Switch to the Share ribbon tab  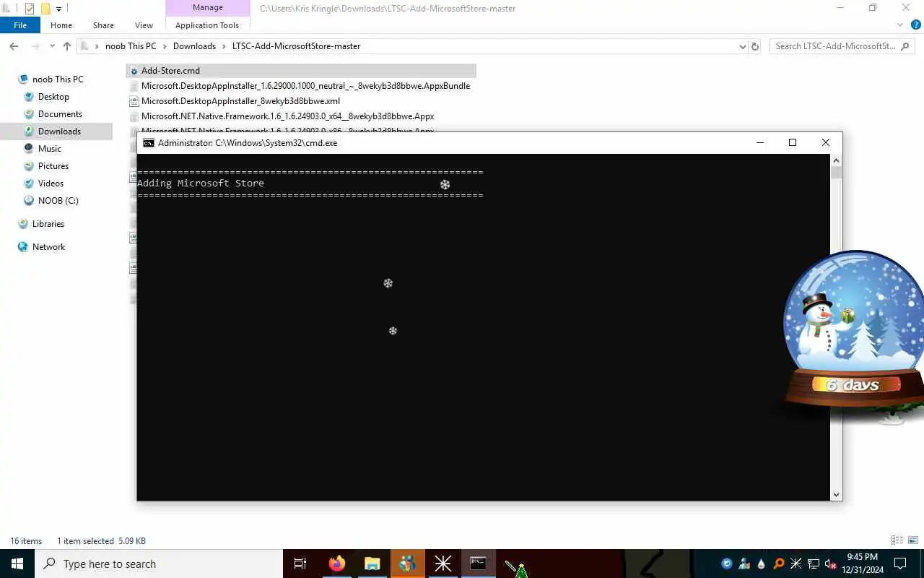(x=103, y=25)
